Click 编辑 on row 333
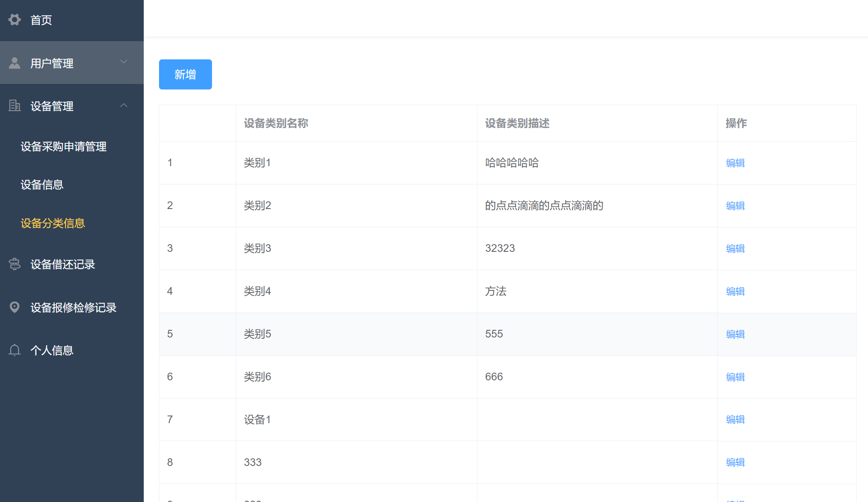This screenshot has width=868, height=502. point(735,462)
